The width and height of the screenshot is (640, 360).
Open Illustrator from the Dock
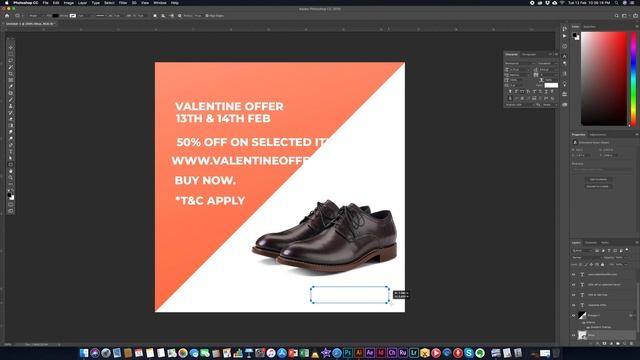359,353
